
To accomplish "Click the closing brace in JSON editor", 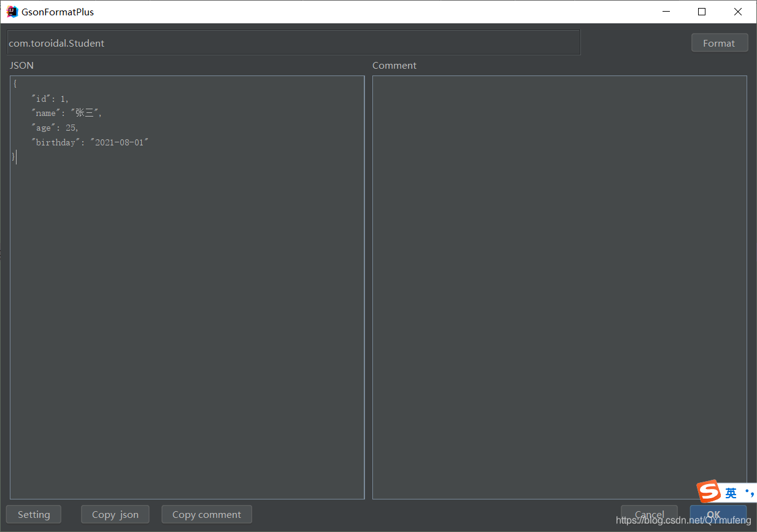I will [13, 157].
